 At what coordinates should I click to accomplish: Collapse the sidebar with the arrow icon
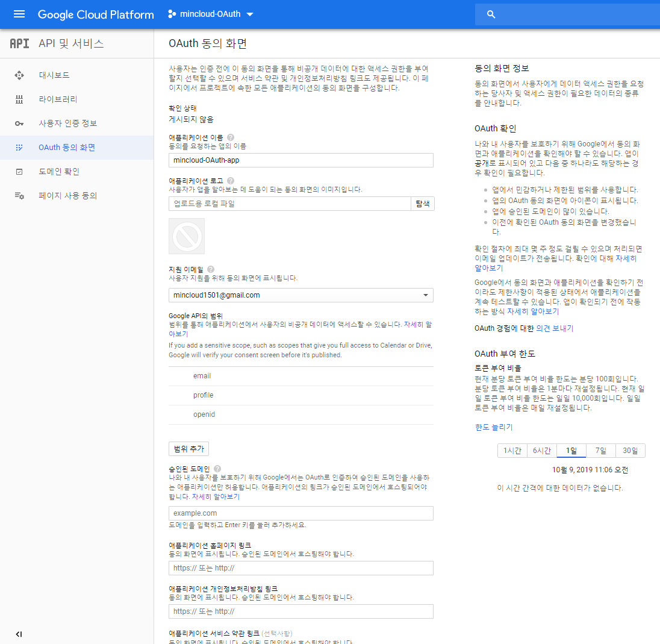[19, 634]
